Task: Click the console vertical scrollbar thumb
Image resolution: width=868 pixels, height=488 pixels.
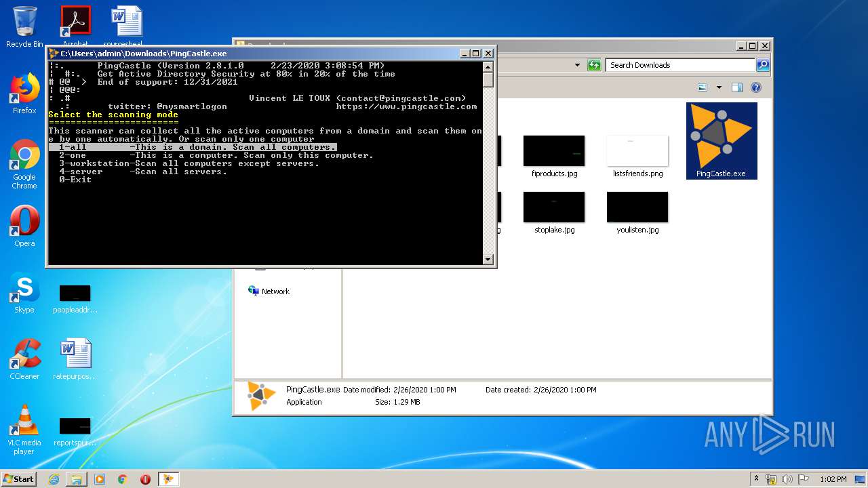Action: click(x=488, y=79)
